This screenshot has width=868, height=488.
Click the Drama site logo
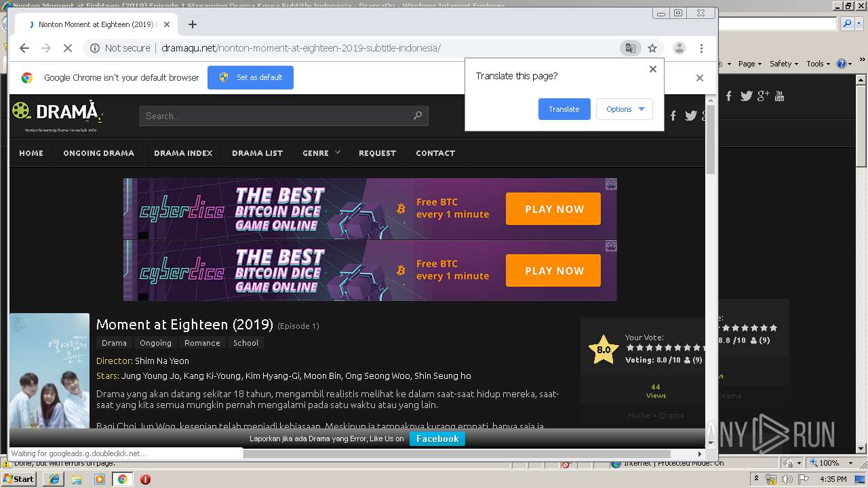[x=57, y=115]
